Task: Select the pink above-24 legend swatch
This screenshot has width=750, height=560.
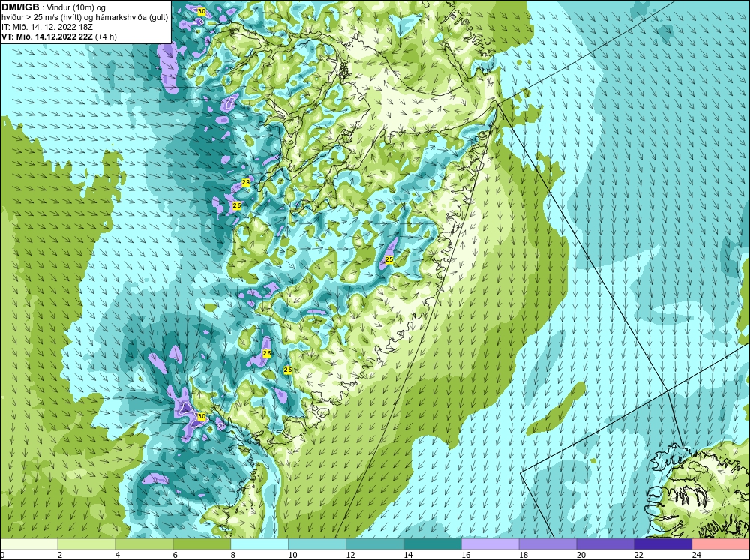Action: 721,544
